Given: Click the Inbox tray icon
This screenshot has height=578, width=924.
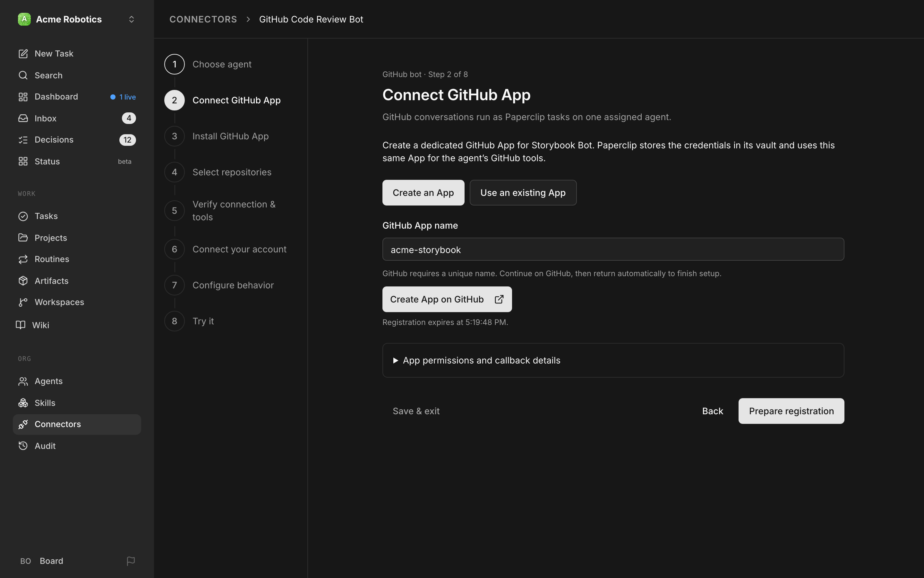Looking at the screenshot, I should click(23, 118).
